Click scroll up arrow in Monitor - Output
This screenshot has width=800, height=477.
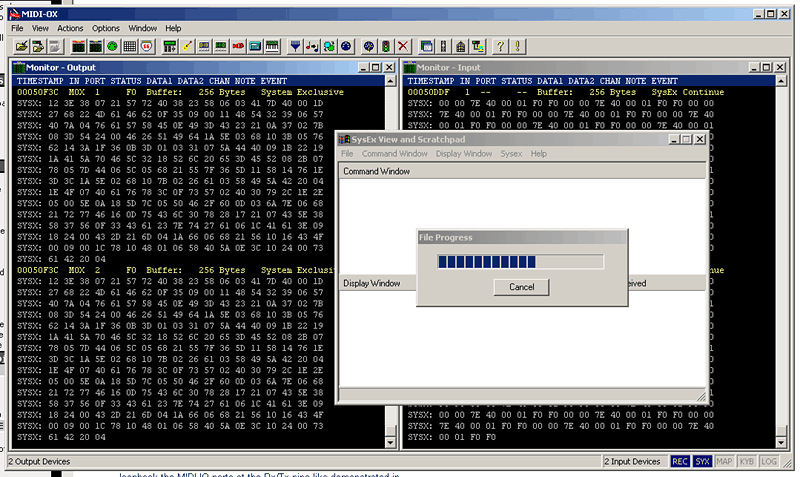point(390,81)
